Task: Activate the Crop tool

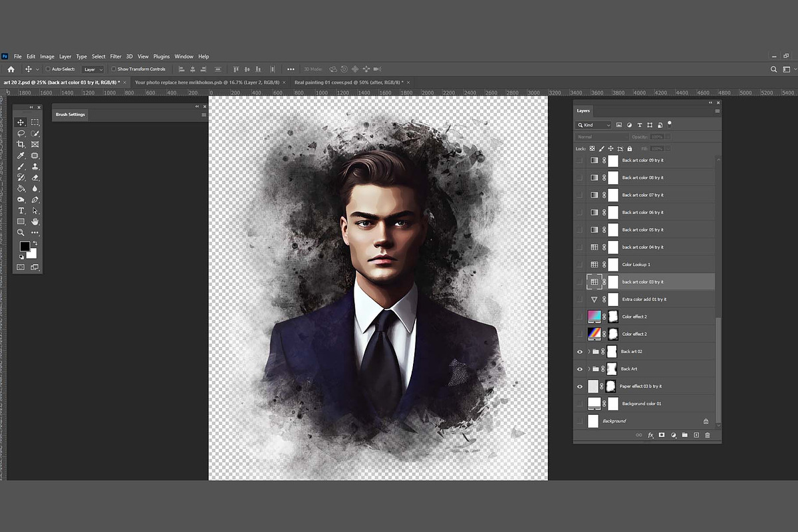Action: click(21, 144)
